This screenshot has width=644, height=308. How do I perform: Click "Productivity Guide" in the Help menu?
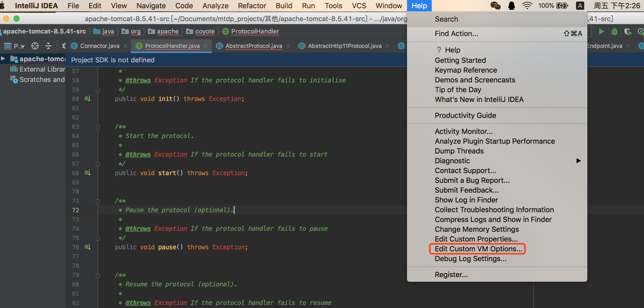tap(465, 115)
